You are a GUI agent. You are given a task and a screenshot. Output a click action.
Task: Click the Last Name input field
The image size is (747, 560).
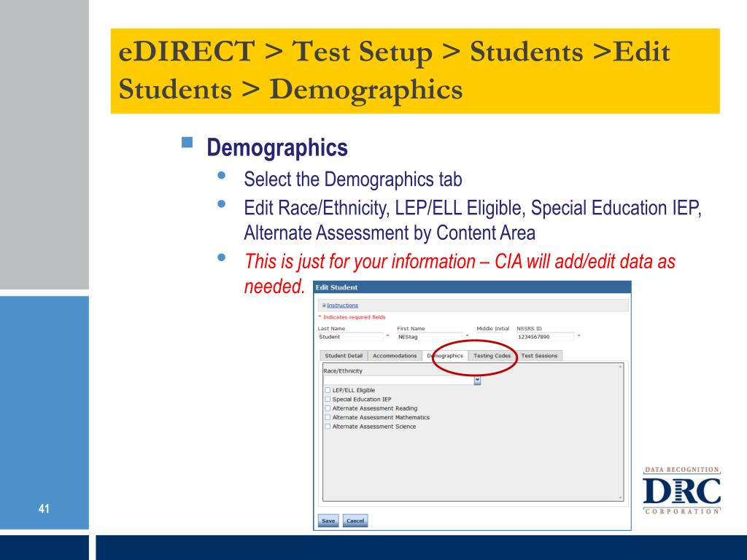click(x=350, y=337)
